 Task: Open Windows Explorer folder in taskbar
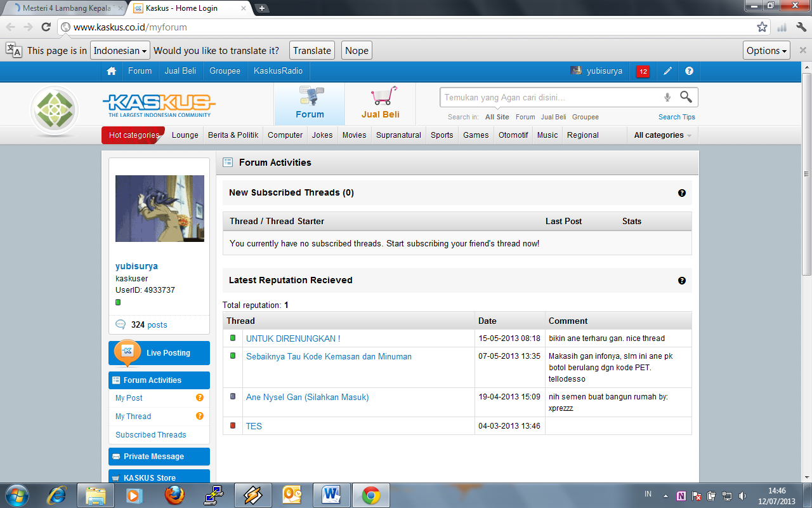[95, 495]
